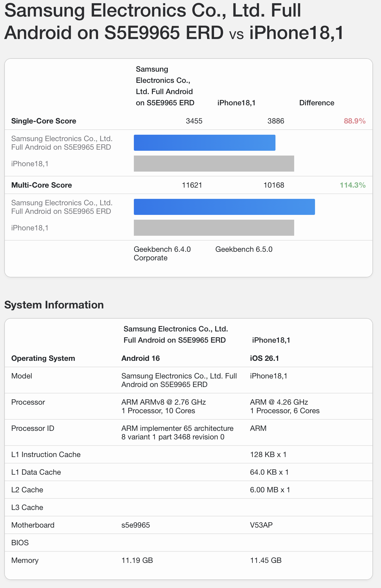Click Geekbench 6.4.0 Corporate text
Image resolution: width=381 pixels, height=588 pixels.
coord(162,254)
